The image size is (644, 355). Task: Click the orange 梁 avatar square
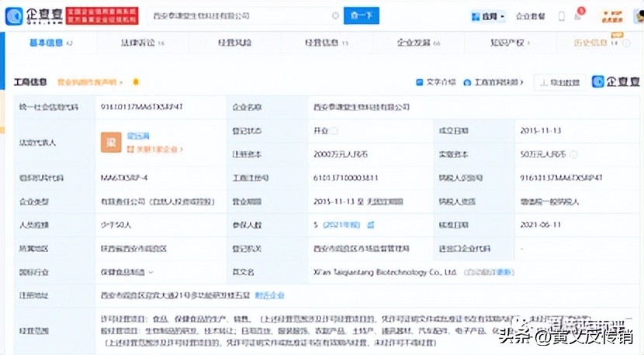[x=111, y=143]
